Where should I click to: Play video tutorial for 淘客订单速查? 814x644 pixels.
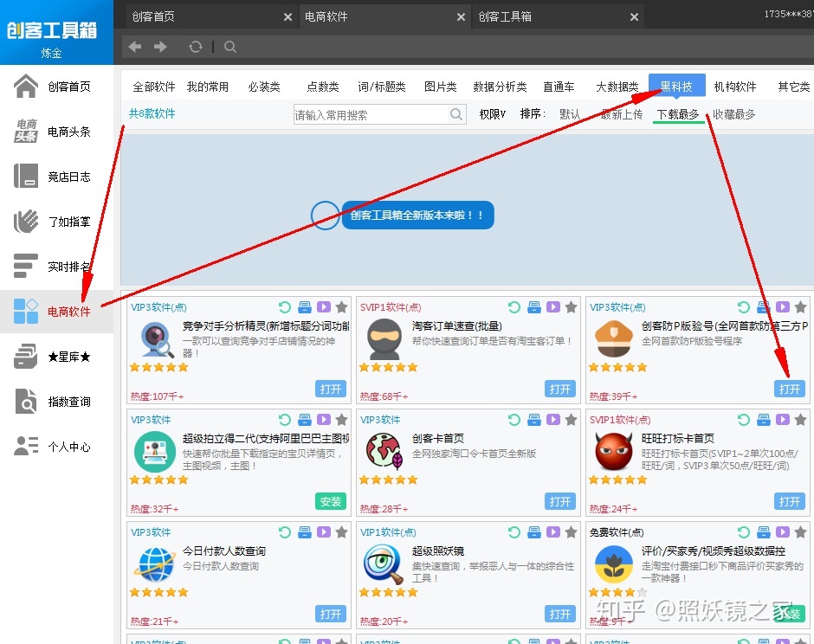(x=552, y=307)
